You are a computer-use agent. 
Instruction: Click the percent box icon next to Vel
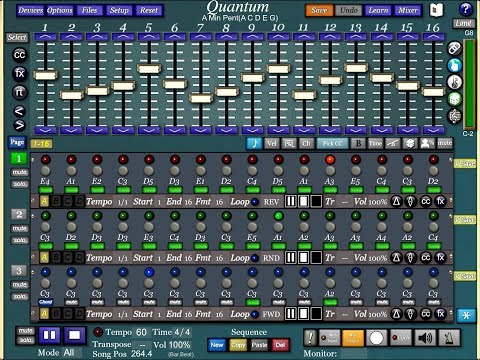[x=289, y=143]
